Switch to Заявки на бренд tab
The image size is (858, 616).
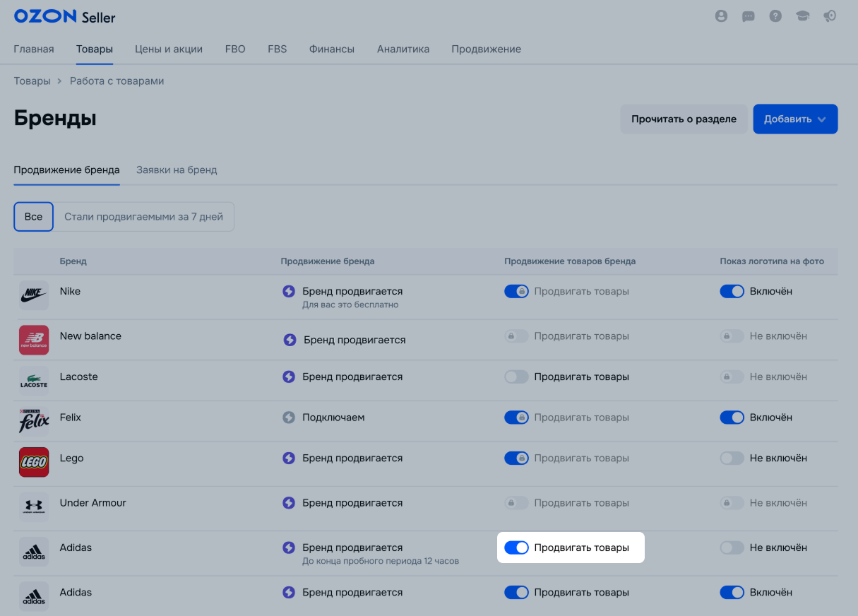(x=177, y=170)
